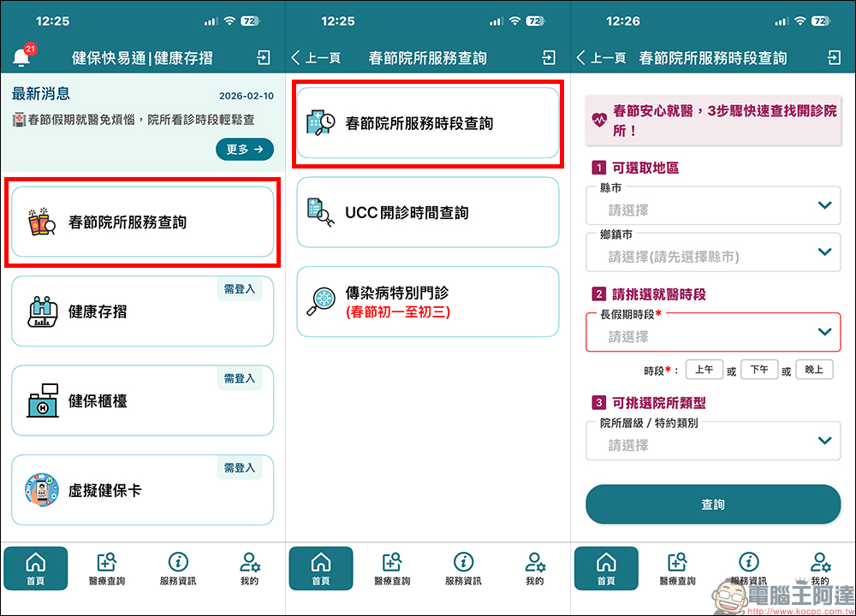Select the 醫療查詢 icon in bottom navigation
The image size is (856, 616).
click(107, 567)
